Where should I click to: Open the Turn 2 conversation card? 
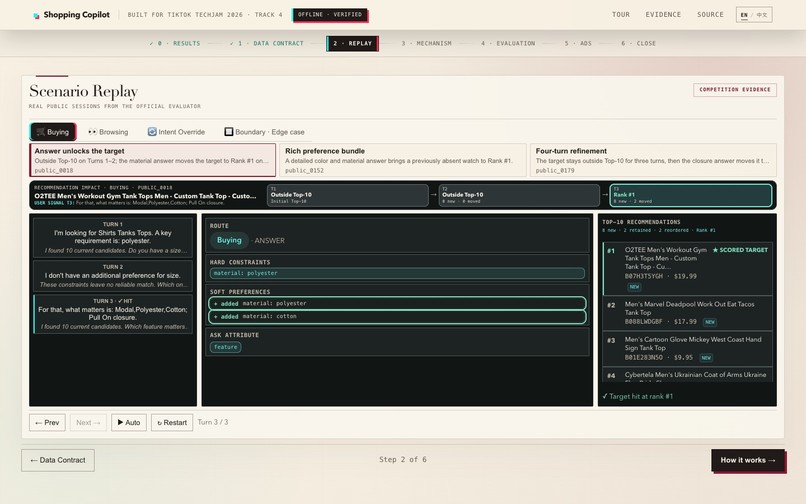[x=113, y=276]
